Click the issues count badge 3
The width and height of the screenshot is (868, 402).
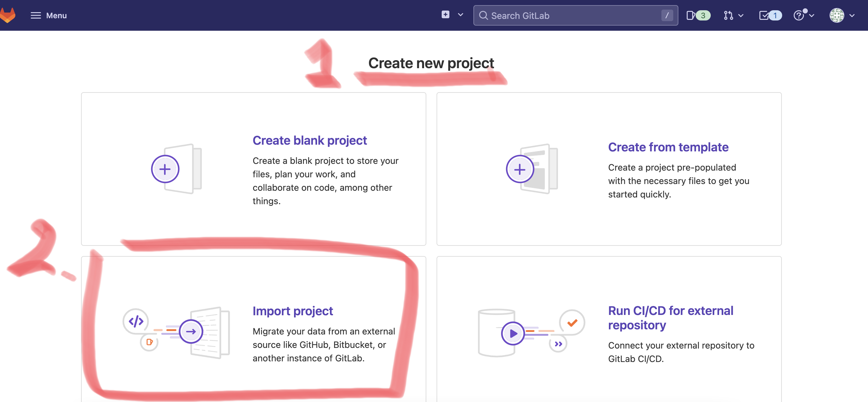click(x=703, y=15)
